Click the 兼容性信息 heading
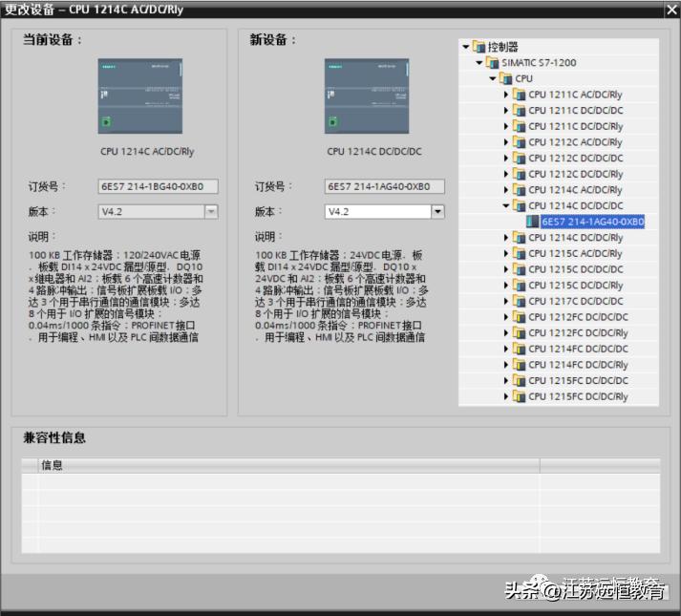The height and width of the screenshot is (616, 681). coord(54,437)
